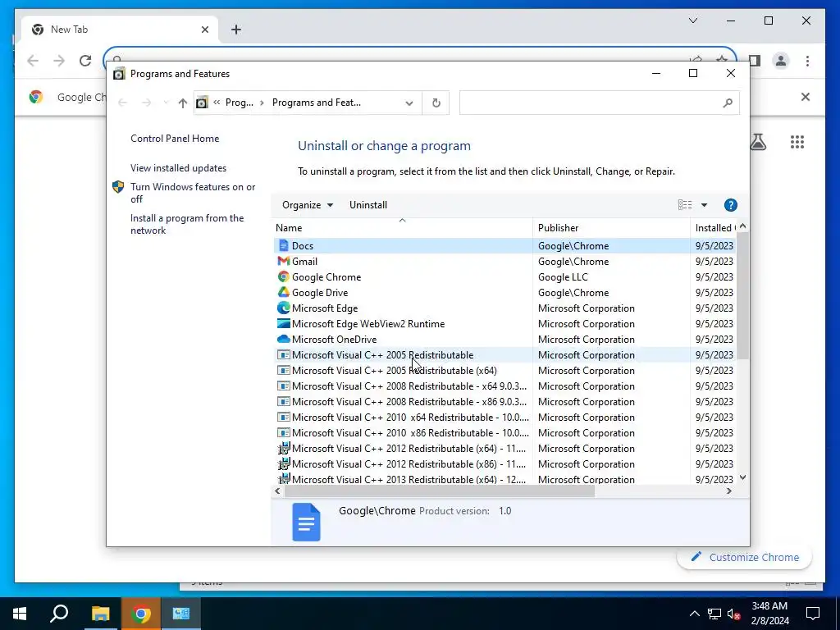Select Visual C++ 2012 Redistributable (x64) row

[x=504, y=449]
